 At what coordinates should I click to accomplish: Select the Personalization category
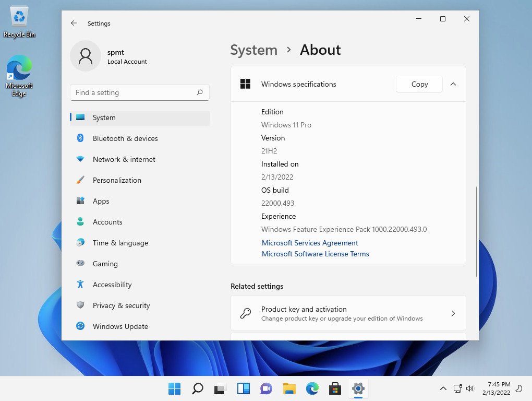coord(140,180)
